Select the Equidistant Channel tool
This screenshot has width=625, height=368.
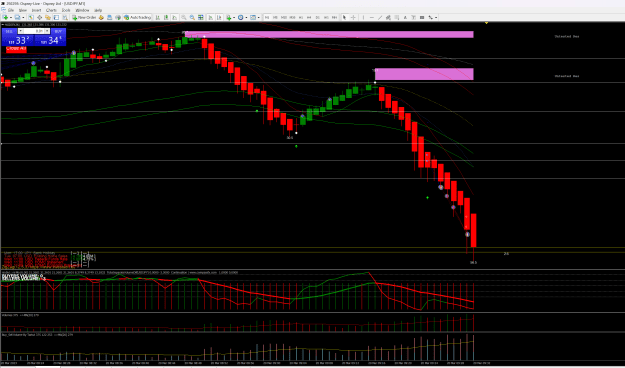pos(388,18)
